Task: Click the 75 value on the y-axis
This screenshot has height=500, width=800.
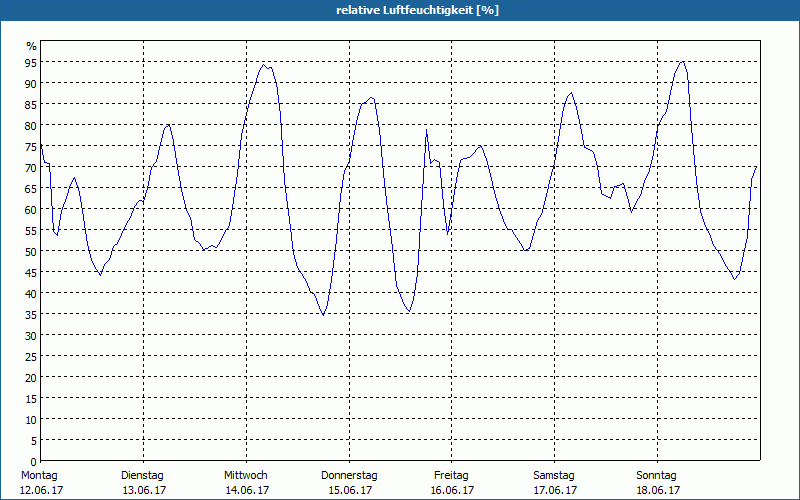Action: click(31, 146)
